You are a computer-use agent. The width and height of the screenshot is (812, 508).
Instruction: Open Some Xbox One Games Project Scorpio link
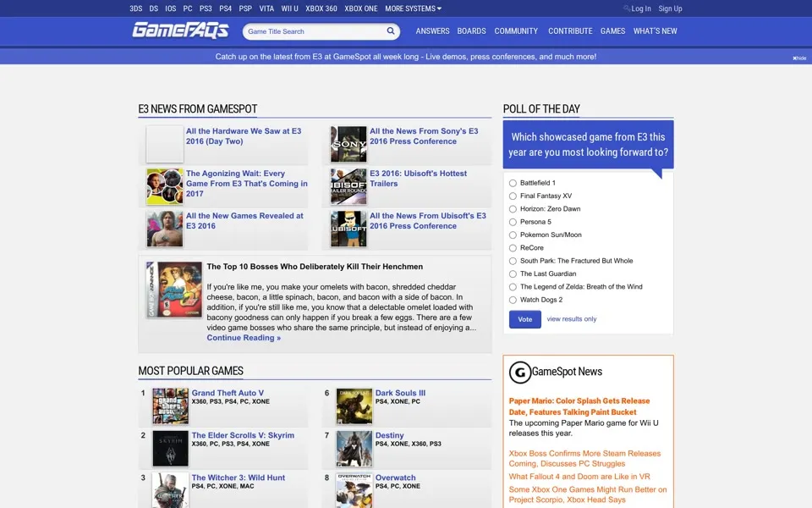(x=588, y=494)
